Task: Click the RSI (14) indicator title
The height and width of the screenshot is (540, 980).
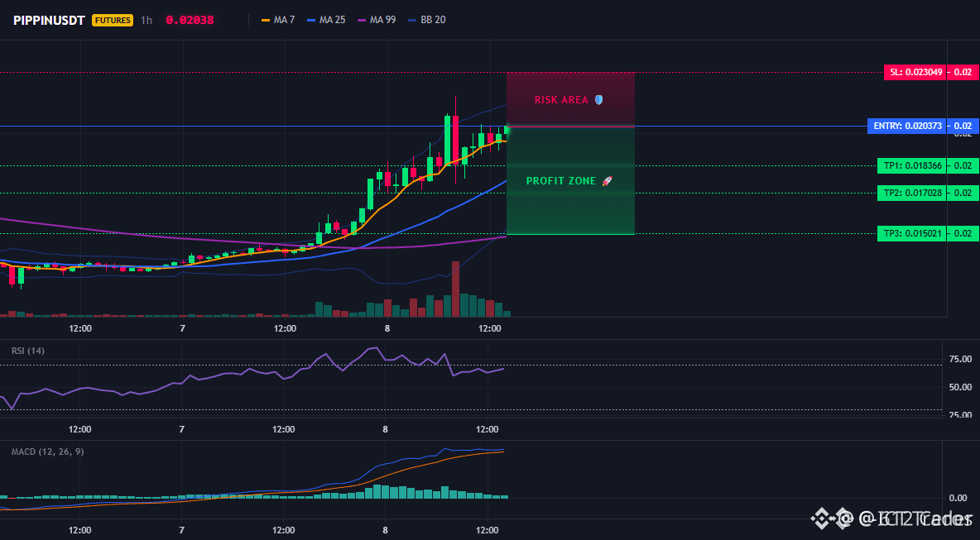Action: click(x=28, y=351)
